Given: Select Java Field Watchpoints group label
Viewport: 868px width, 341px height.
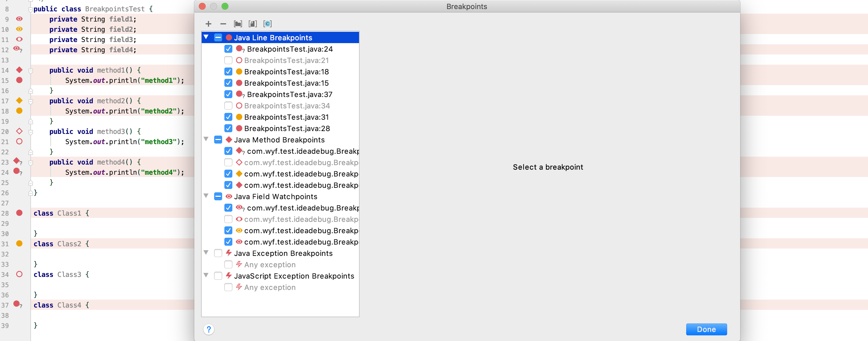Looking at the screenshot, I should click(275, 196).
